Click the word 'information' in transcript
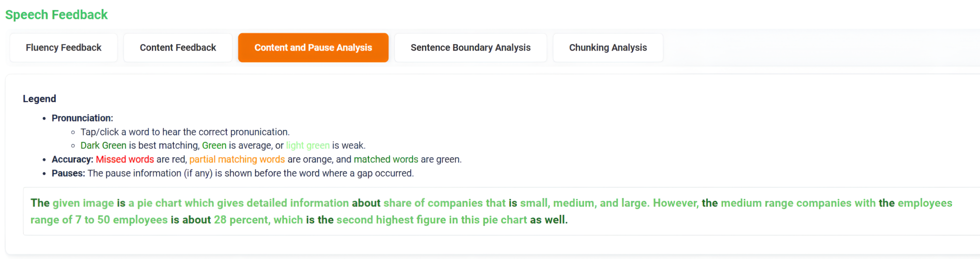The height and width of the screenshot is (259, 980). coord(319,203)
